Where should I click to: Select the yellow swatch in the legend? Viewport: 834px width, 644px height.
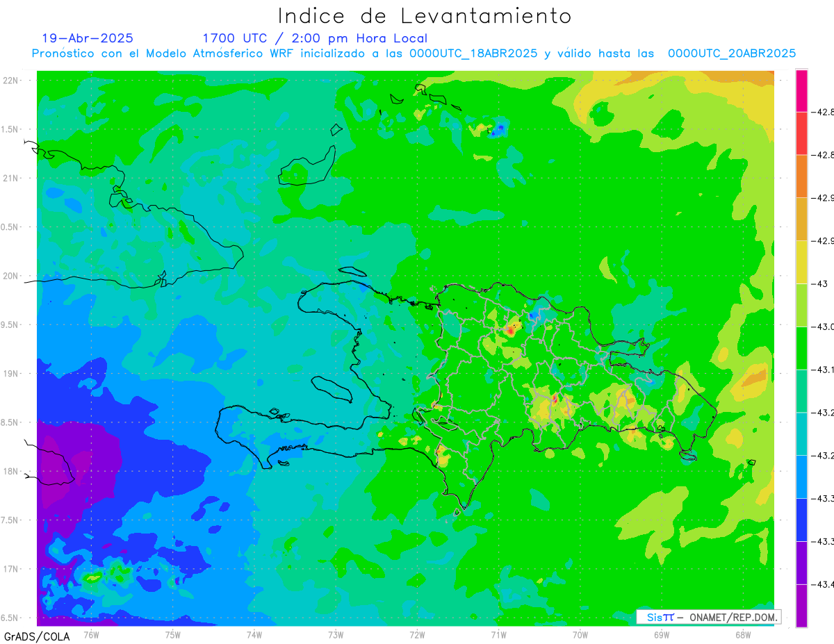(801, 262)
